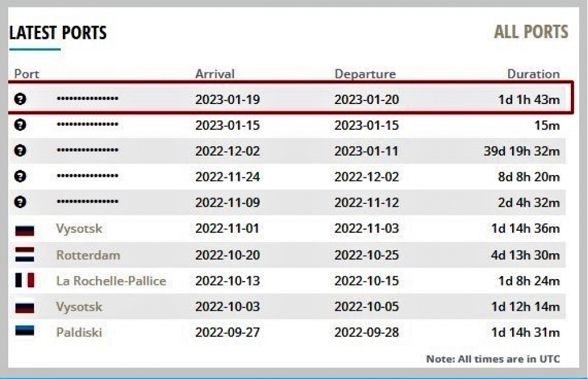Screen dimensions: 588x379
Task: Click unknown port icon for 39d 19h 32m stay
Action: (x=20, y=150)
